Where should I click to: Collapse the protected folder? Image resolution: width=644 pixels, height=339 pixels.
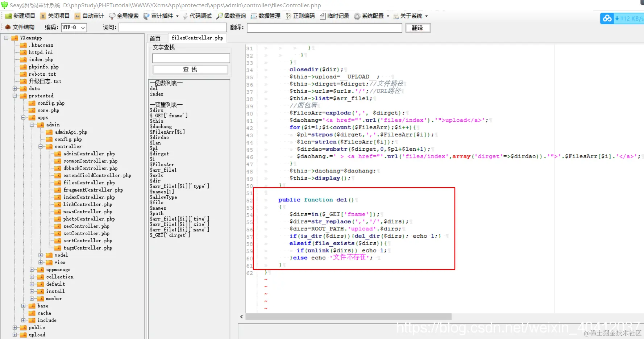[15, 96]
